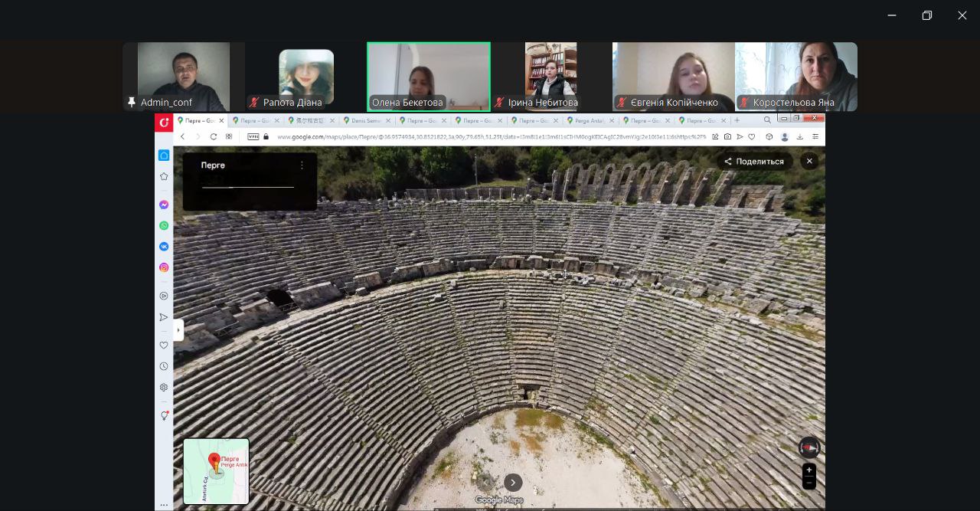
Task: Open sidebar settings gear icon
Action: pos(164,388)
